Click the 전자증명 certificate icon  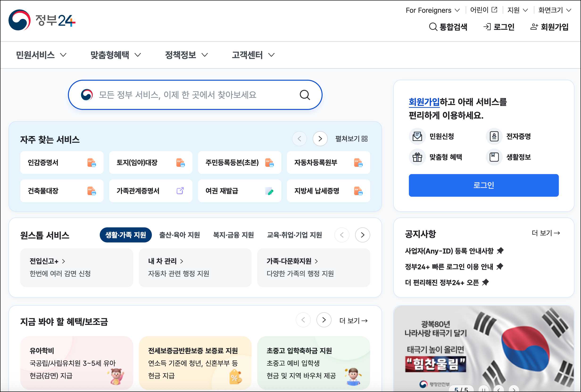pos(494,137)
